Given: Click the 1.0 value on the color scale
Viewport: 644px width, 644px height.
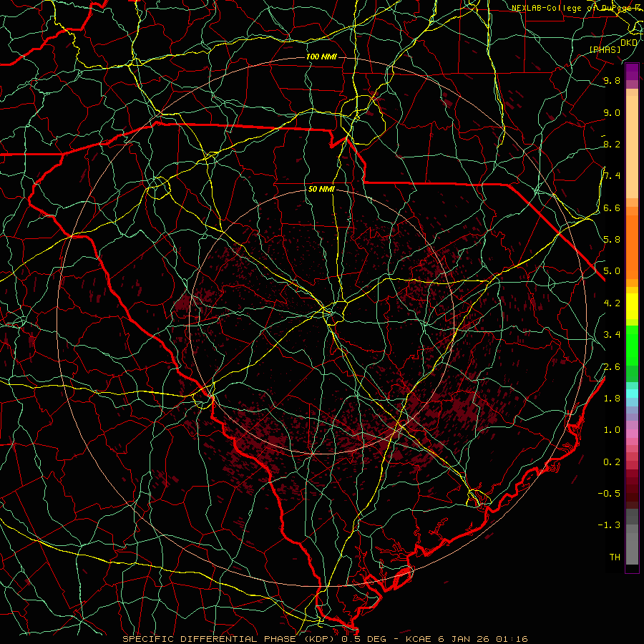Looking at the screenshot, I should [612, 430].
